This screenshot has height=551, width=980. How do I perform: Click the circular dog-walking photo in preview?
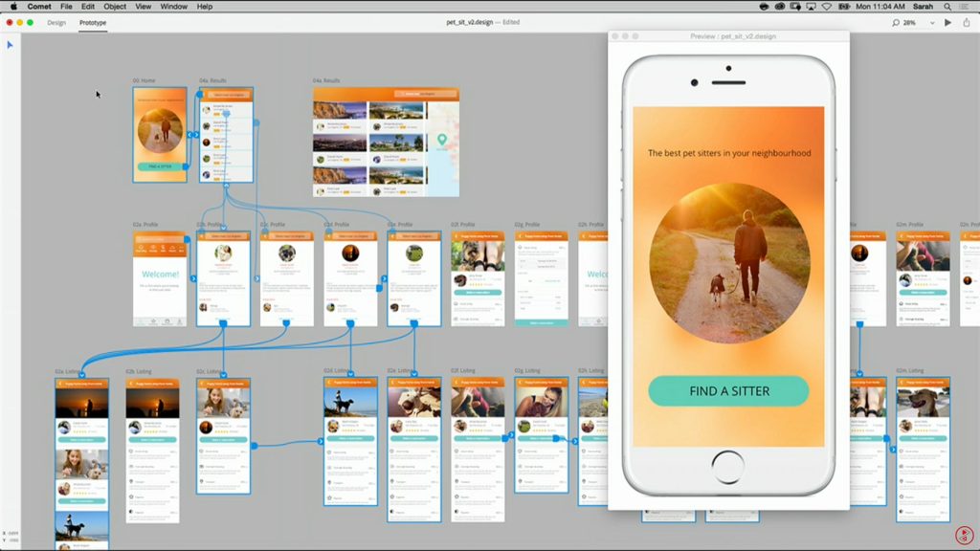tap(729, 263)
